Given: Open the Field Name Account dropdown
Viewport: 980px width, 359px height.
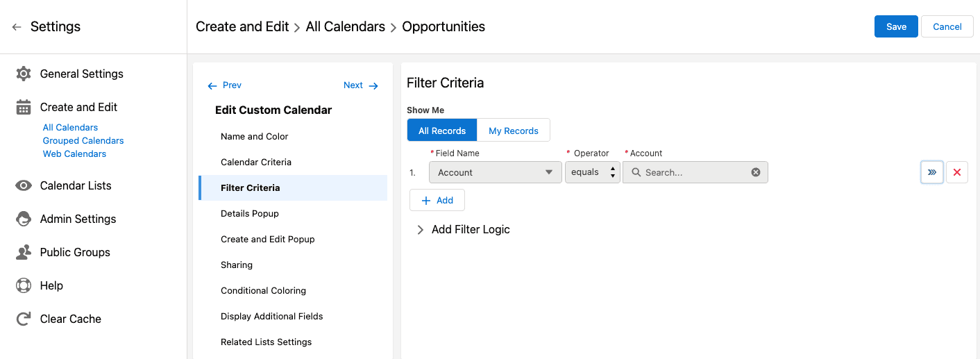Looking at the screenshot, I should [x=496, y=172].
